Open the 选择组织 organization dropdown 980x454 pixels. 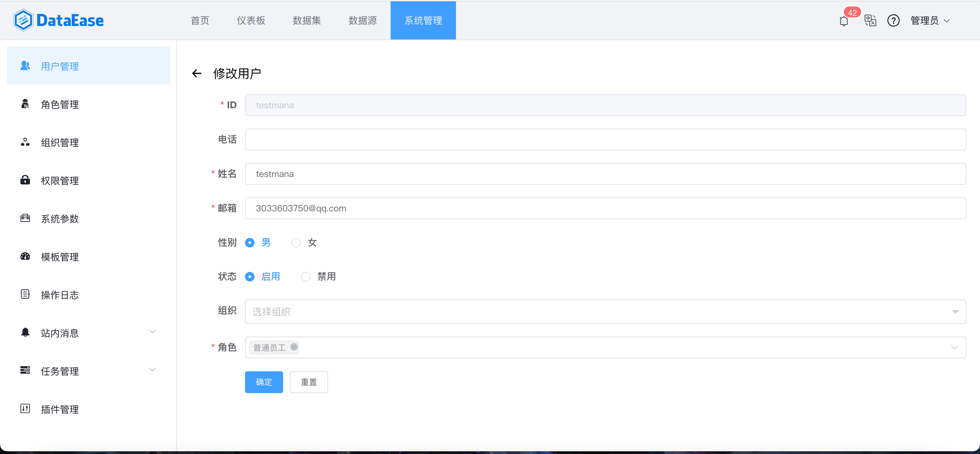(x=605, y=312)
